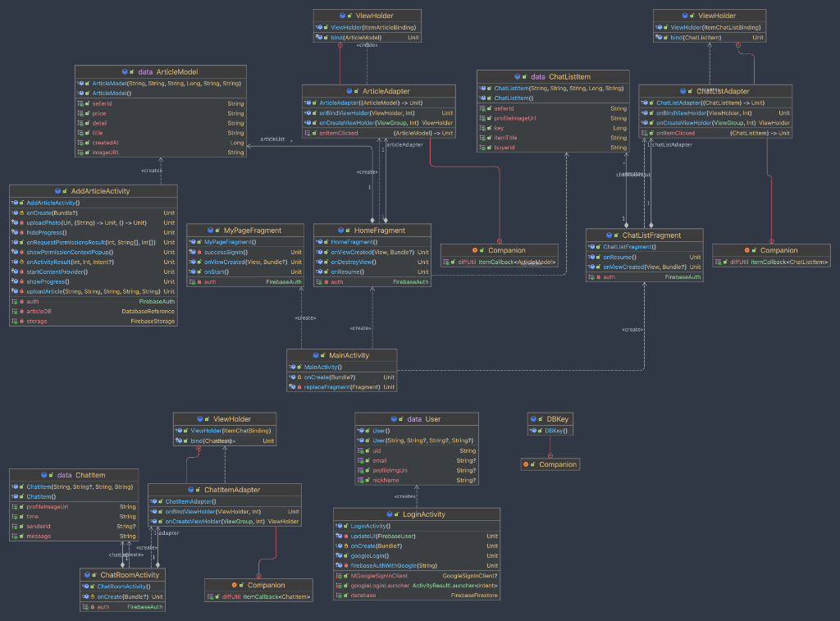Click the class icon beside LoginActivity title
The height and width of the screenshot is (621, 840).
tap(390, 514)
